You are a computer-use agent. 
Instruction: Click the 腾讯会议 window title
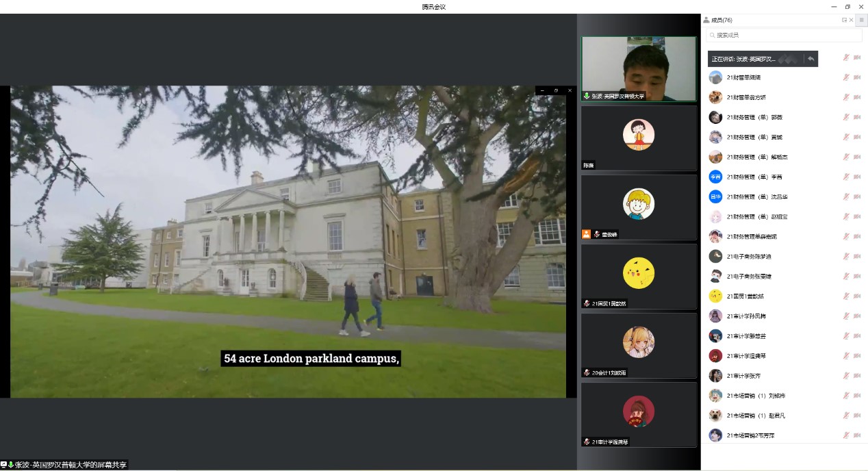click(x=434, y=7)
